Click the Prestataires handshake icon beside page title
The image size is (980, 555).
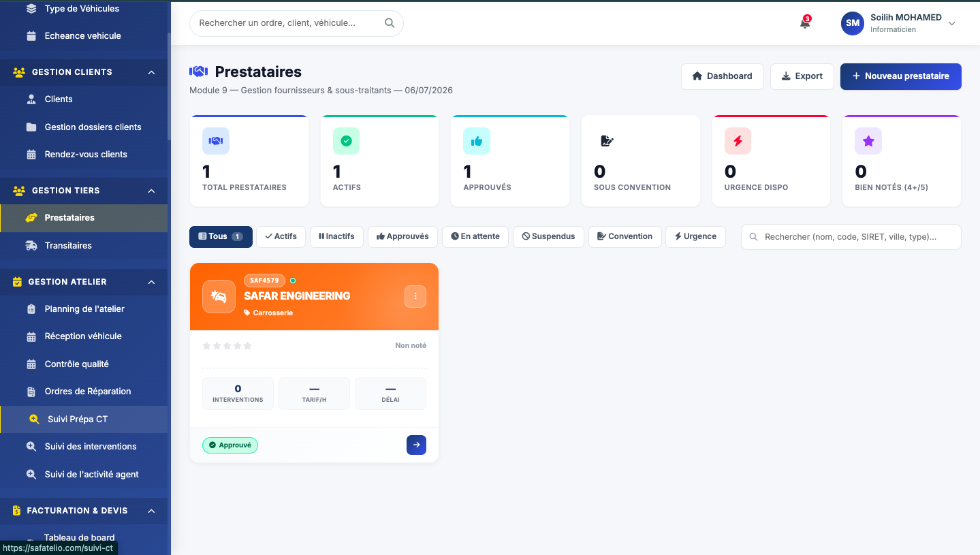pyautogui.click(x=198, y=72)
